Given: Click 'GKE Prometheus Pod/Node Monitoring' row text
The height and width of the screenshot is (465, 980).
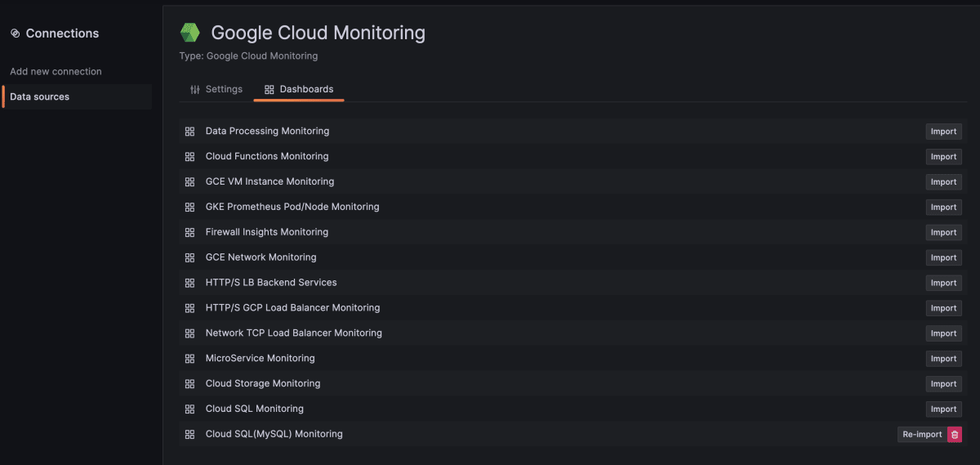Looking at the screenshot, I should [x=292, y=207].
